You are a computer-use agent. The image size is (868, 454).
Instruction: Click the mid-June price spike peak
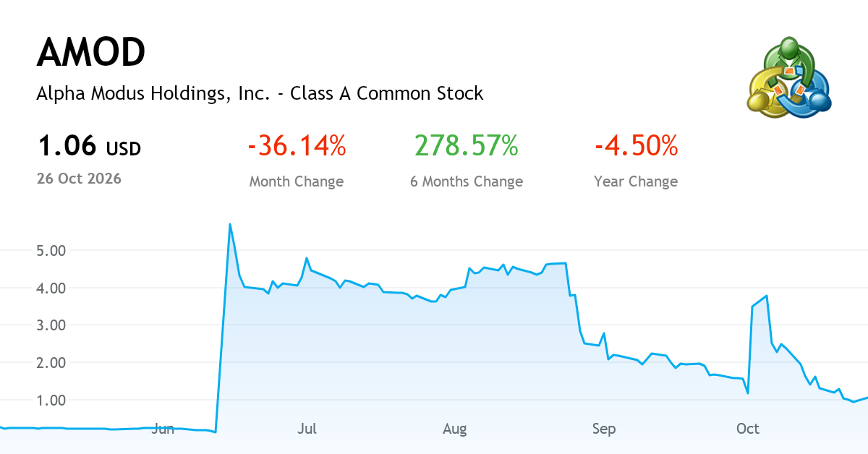229,224
